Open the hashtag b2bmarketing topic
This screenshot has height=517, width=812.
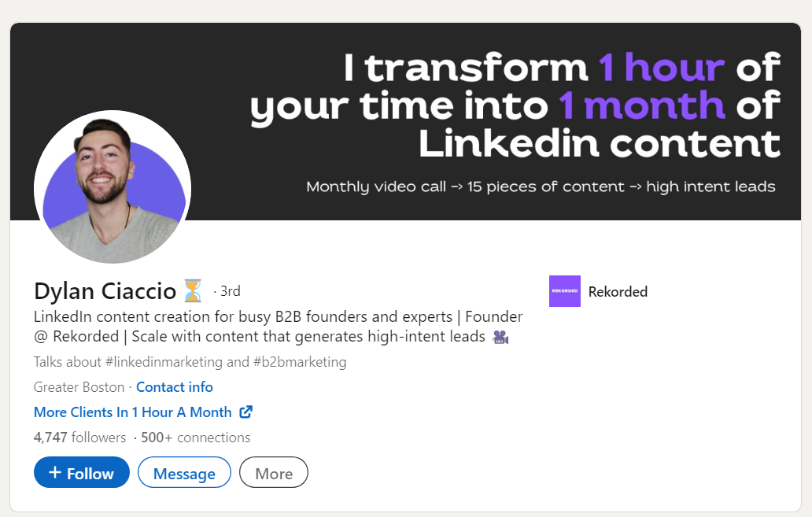pyautogui.click(x=299, y=362)
